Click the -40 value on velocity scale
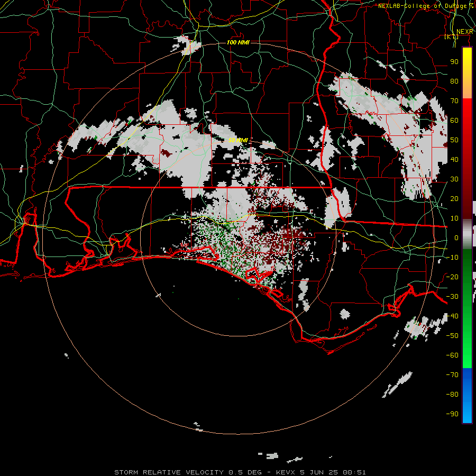476x476 pixels. tap(452, 316)
